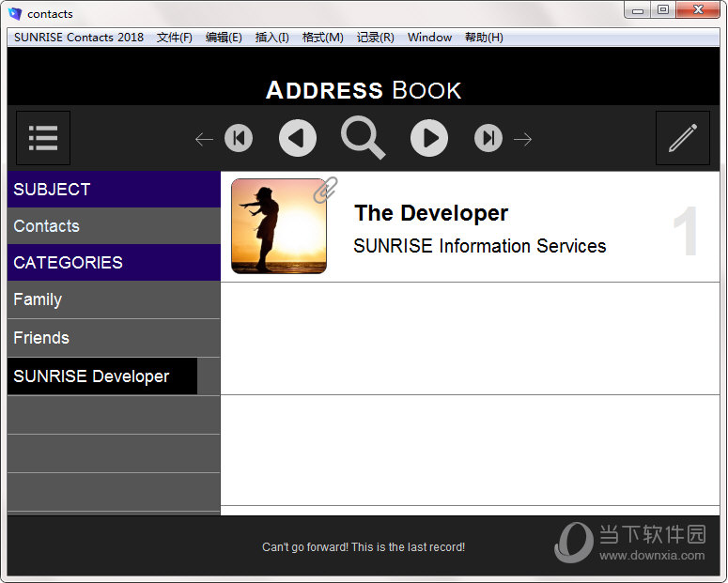
Task: Close the contacts window
Action: (698, 9)
